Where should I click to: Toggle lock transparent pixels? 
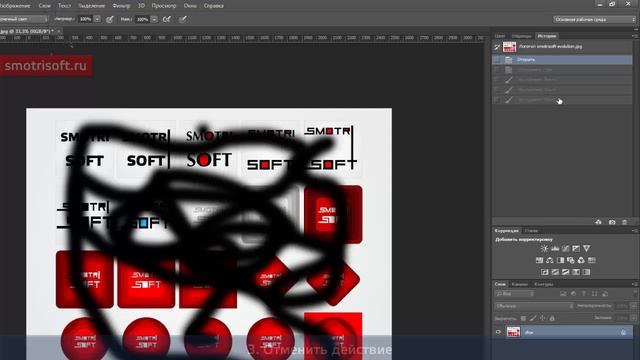pyautogui.click(x=523, y=318)
